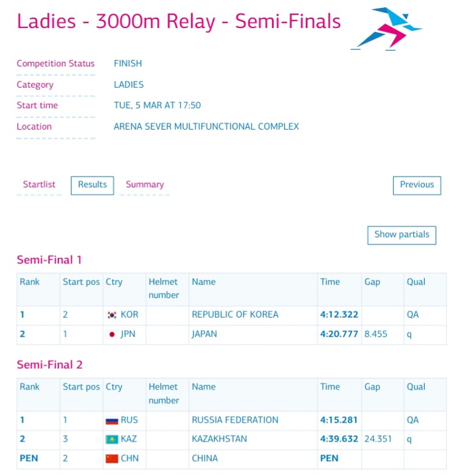This screenshot has height=476, width=465.
Task: Click the Semi-Final 1 heading
Action: [49, 260]
